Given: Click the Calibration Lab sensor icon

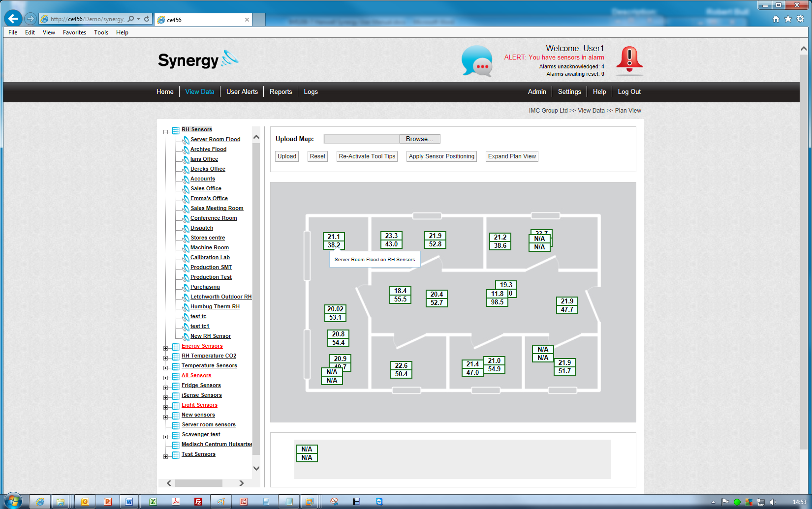Looking at the screenshot, I should [186, 258].
